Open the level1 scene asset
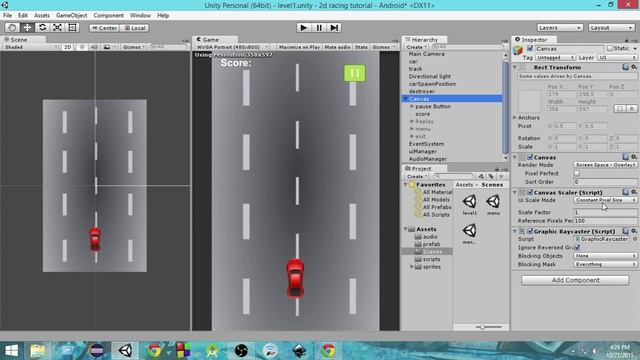The width and height of the screenshot is (640, 360). [469, 204]
